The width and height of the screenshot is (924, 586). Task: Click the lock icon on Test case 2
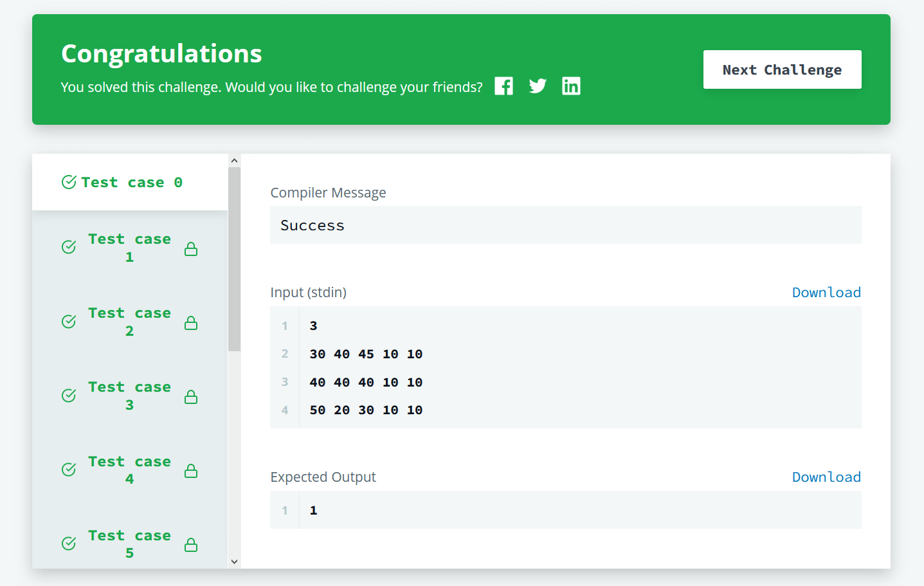191,322
